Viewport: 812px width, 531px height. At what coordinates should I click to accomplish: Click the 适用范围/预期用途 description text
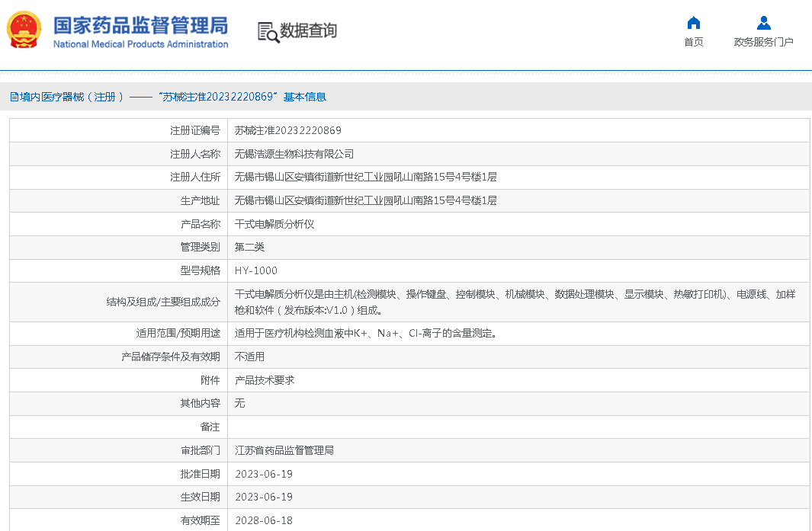[x=366, y=333]
